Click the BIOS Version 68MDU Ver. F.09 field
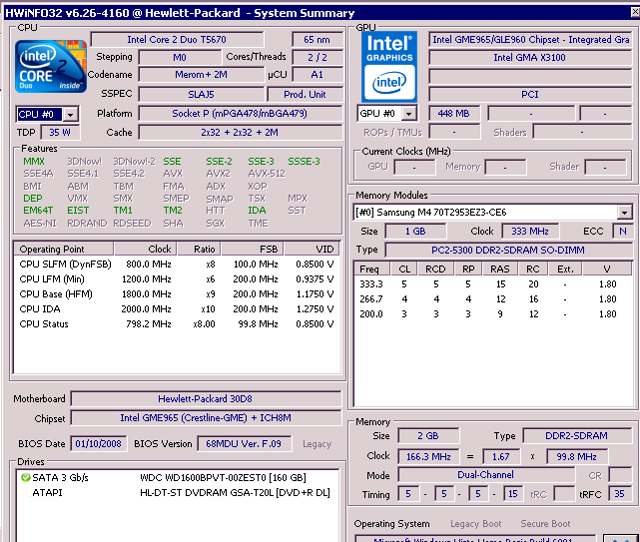Viewport: 640px width, 542px height. point(244,444)
